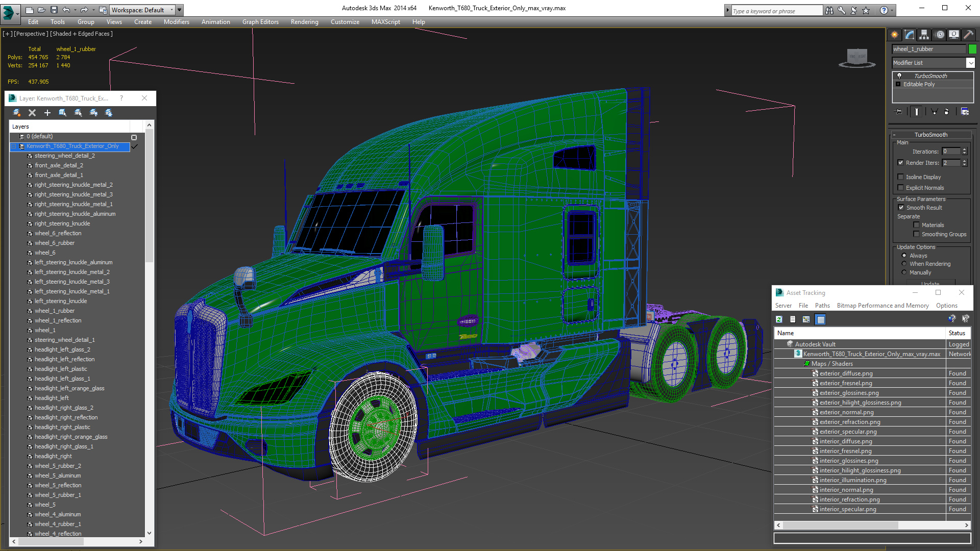Open the Motion command panel tab
The width and height of the screenshot is (980, 551).
(940, 35)
